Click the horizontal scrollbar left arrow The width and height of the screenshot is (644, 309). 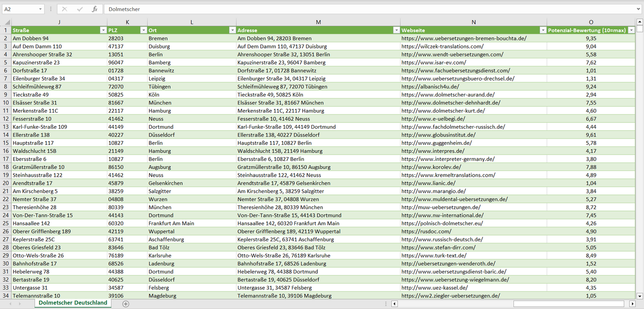394,304
